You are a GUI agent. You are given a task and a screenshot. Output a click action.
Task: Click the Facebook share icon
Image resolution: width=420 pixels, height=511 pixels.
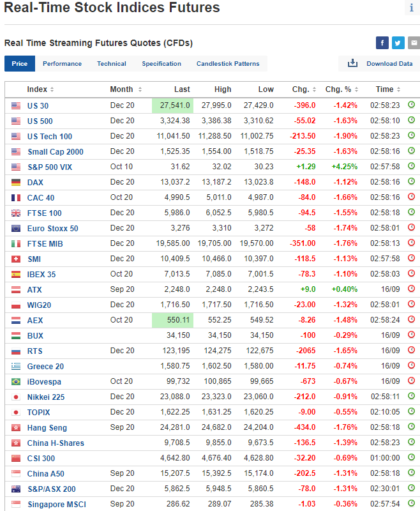tap(382, 43)
